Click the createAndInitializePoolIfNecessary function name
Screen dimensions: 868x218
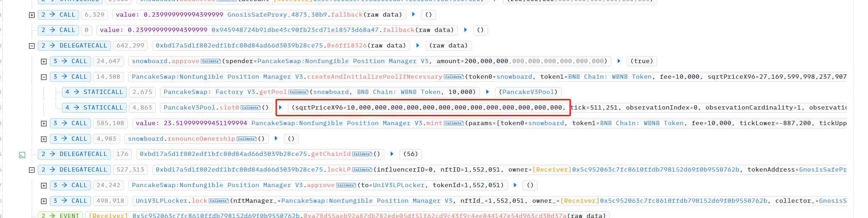[375, 77]
